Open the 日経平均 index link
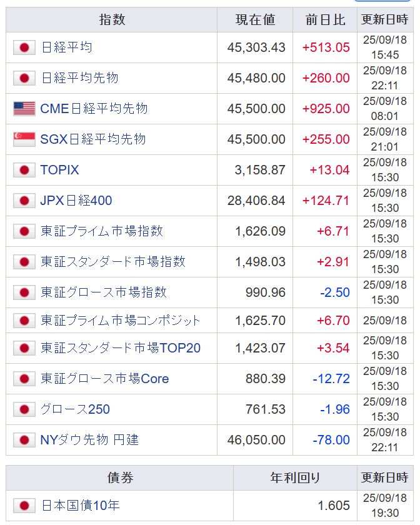 click(67, 47)
